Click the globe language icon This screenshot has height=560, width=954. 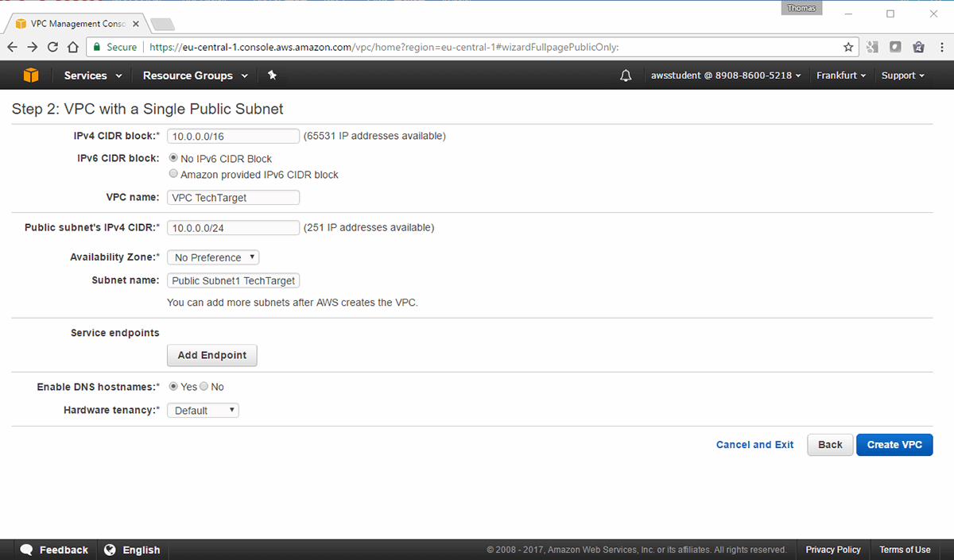coord(111,550)
